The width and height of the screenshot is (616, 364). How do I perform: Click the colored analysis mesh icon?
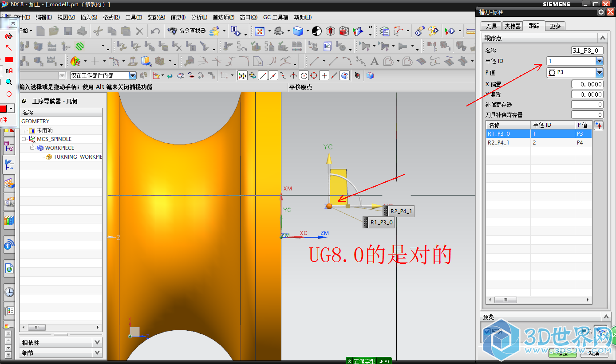pyautogui.click(x=75, y=61)
